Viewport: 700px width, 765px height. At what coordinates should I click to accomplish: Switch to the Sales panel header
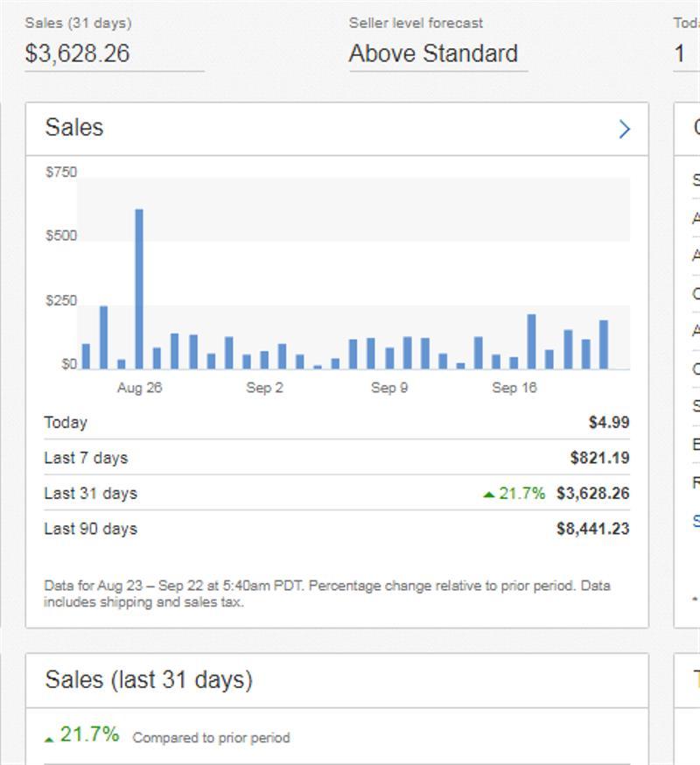(x=73, y=127)
